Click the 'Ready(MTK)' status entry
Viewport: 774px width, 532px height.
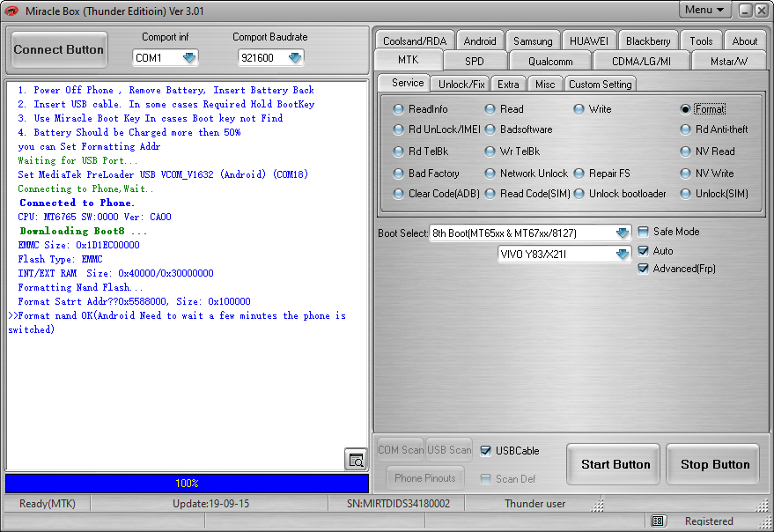tap(48, 503)
